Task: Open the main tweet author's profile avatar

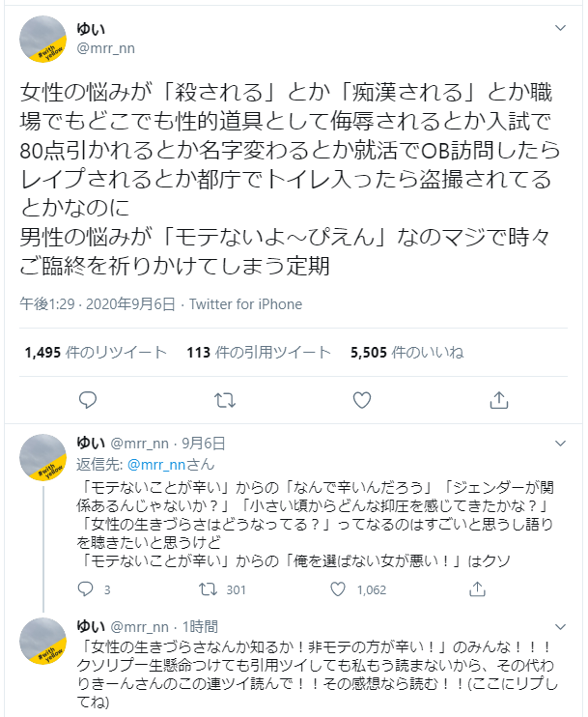Action: pyautogui.click(x=42, y=39)
